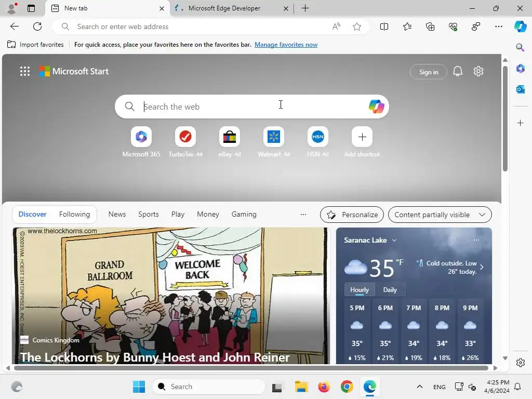Open the Money feed category

coord(208,215)
